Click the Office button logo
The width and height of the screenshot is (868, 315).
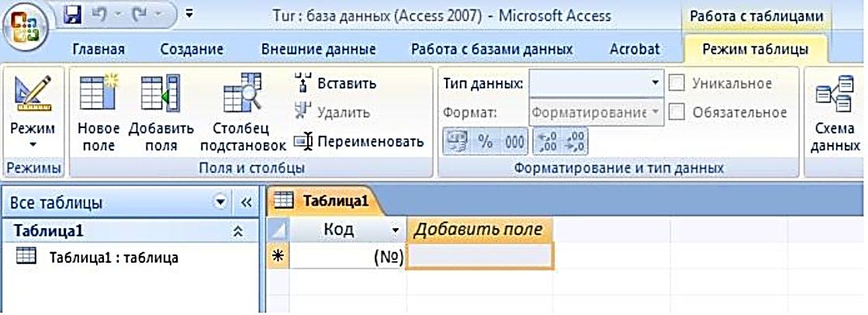coord(26,24)
